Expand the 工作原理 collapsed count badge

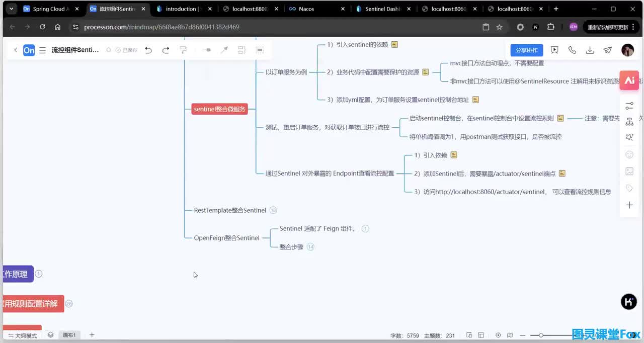[x=39, y=274]
